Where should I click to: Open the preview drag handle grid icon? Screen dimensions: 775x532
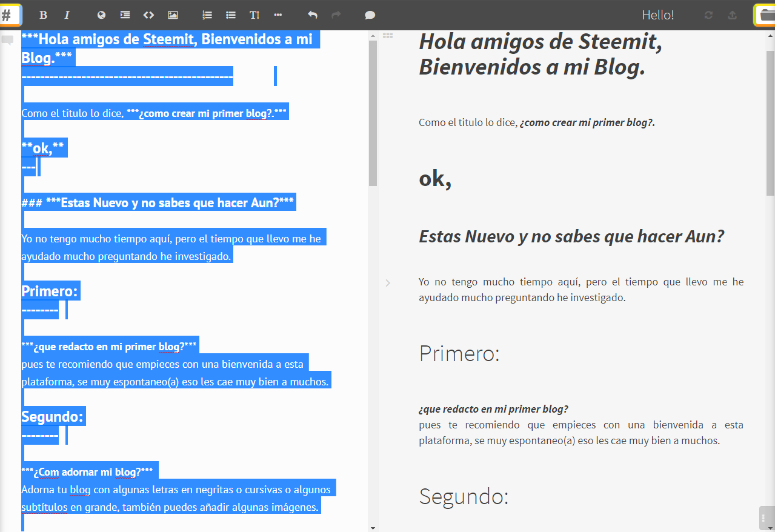[x=388, y=36]
